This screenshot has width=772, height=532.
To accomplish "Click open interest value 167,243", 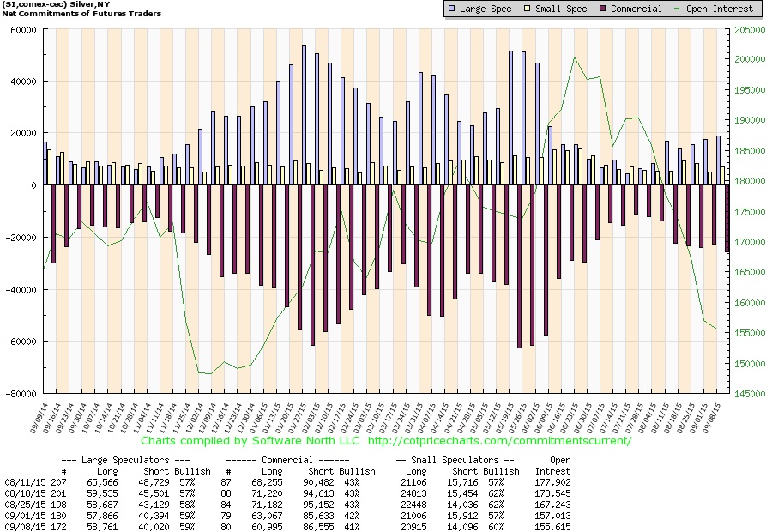I will coord(553,505).
